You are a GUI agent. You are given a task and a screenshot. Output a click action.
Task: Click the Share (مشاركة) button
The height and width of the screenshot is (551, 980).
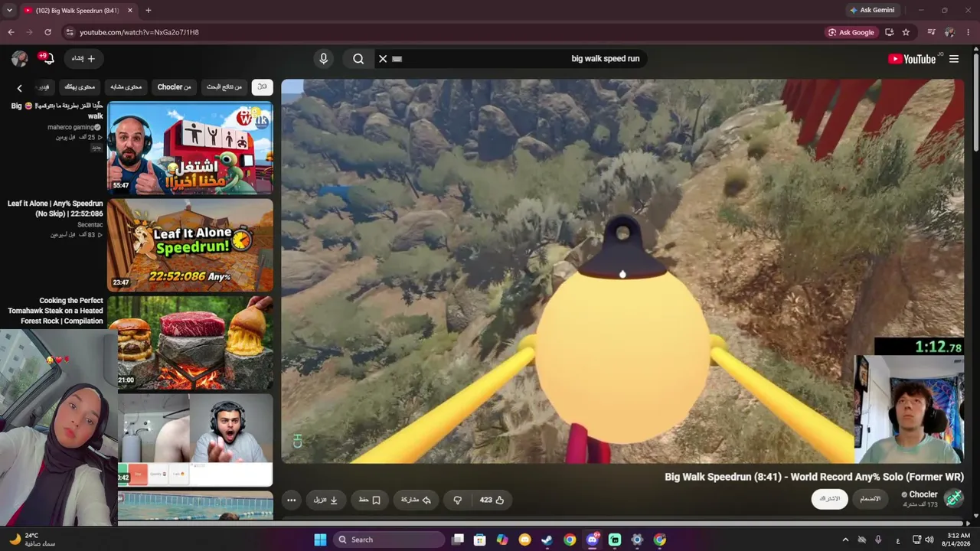tap(416, 500)
